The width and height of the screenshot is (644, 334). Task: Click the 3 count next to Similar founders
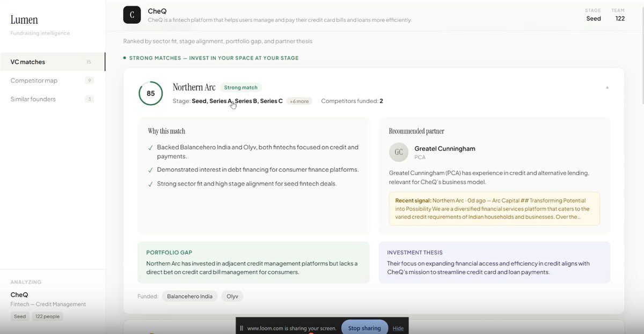click(x=90, y=99)
